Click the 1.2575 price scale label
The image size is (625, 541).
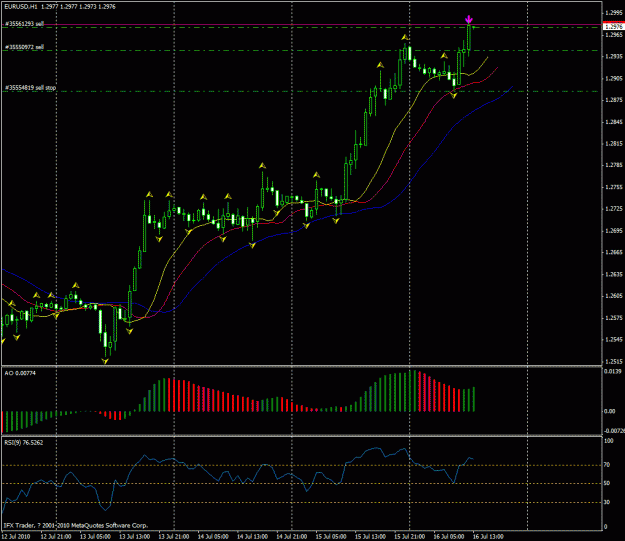point(613,318)
